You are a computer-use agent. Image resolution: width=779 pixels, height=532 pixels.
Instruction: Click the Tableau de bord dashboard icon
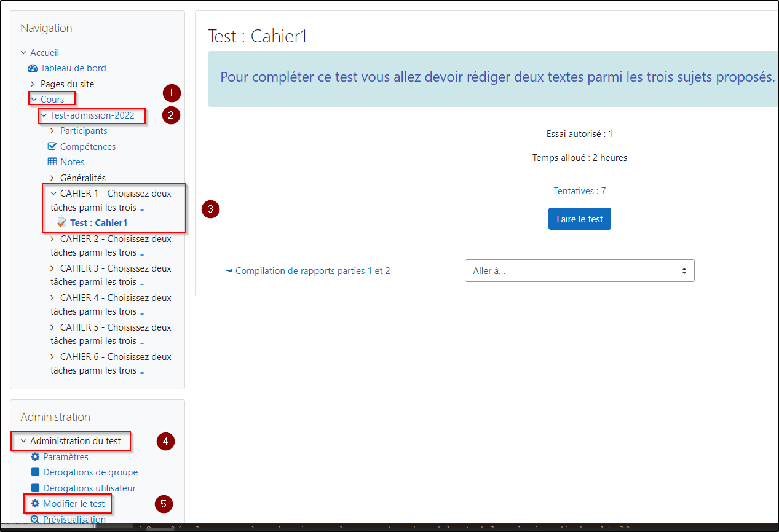pyautogui.click(x=33, y=68)
